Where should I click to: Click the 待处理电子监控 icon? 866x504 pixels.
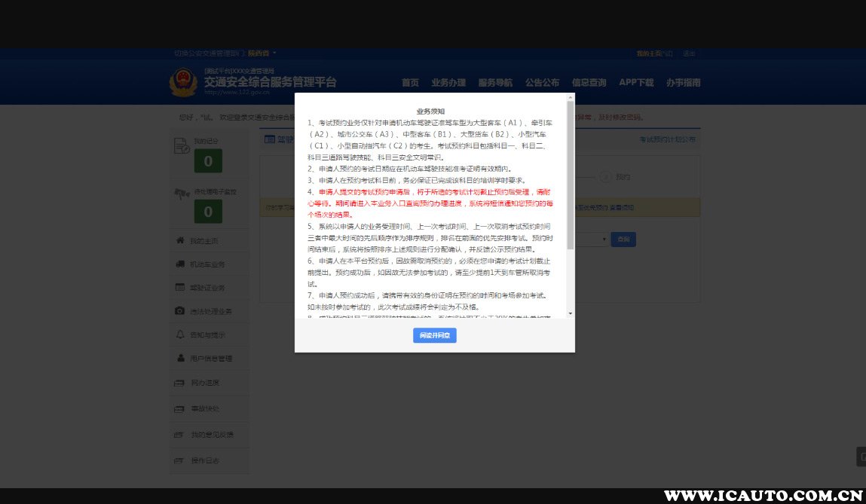181,193
